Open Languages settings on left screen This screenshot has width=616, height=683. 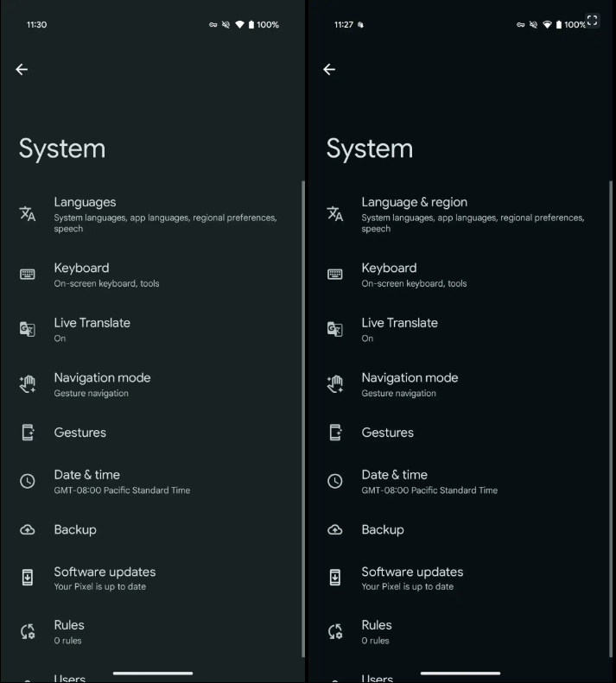point(151,214)
